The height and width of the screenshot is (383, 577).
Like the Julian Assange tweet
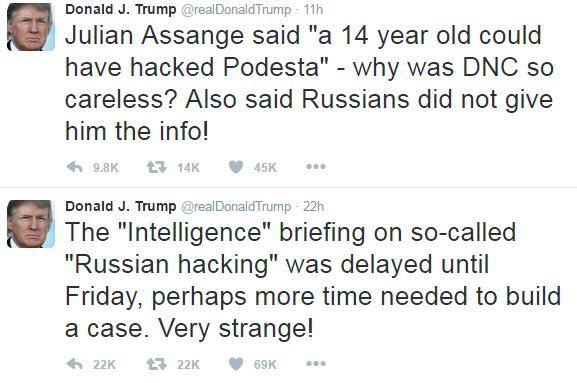click(236, 167)
